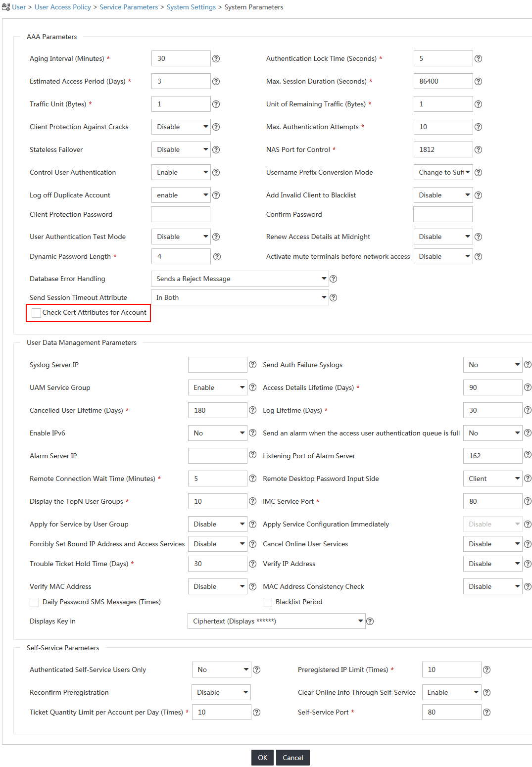Image resolution: width=532 pixels, height=767 pixels.
Task: Click the Syslog Server IP field
Action: [x=217, y=365]
